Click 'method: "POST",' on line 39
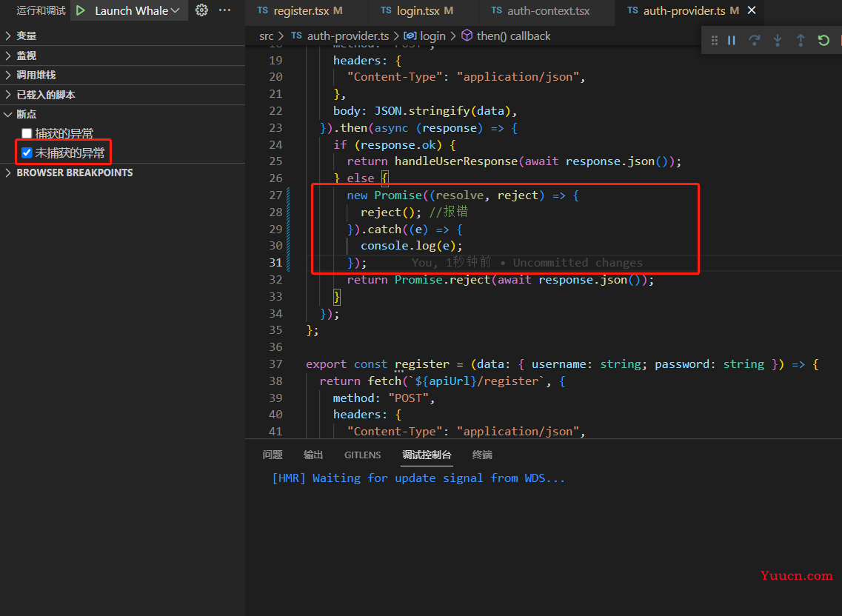The image size is (842, 616). [384, 398]
